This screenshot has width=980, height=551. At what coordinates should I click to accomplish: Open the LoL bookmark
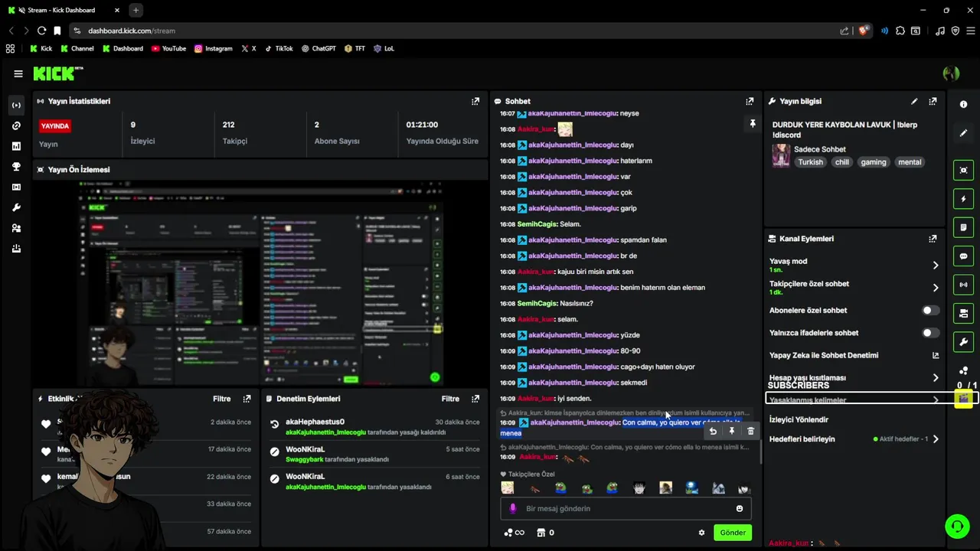click(384, 48)
